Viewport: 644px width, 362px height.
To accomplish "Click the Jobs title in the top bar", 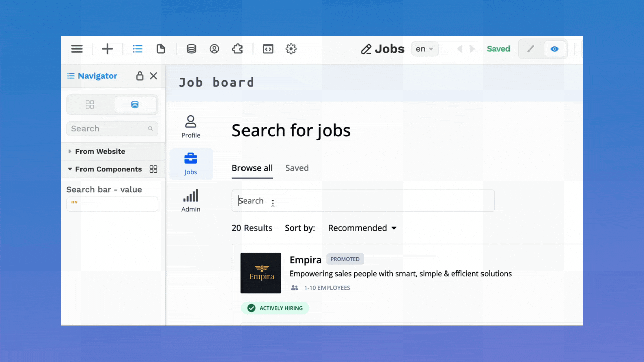I will tap(390, 49).
